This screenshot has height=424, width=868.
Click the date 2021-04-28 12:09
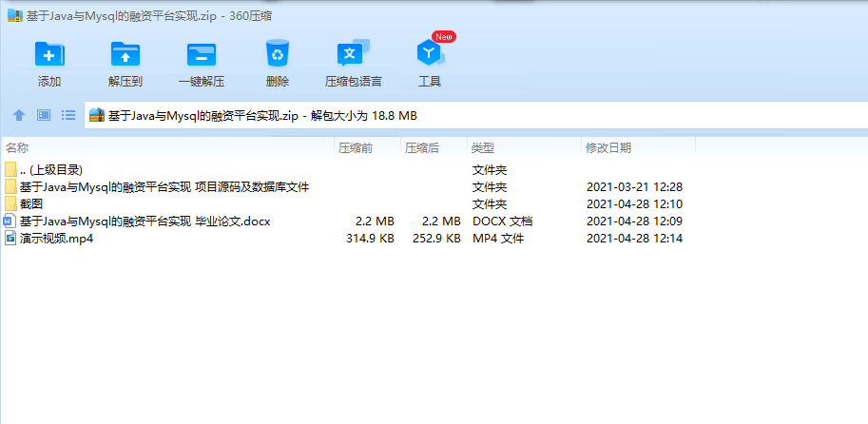pos(634,222)
